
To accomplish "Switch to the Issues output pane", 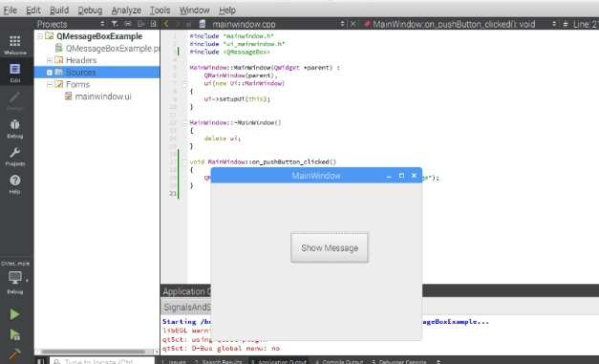I will [x=174, y=361].
